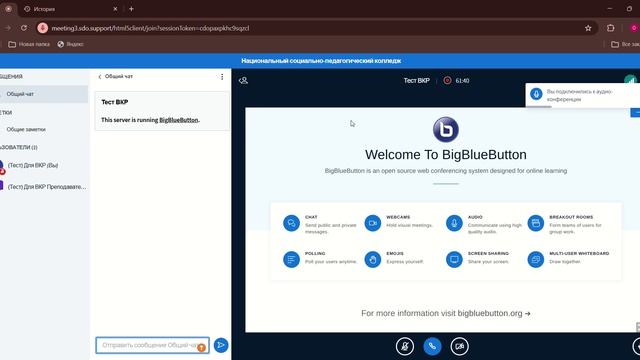Viewport: 640px width, 360px height.
Task: Click the site microphone permission icon
Action: click(x=42, y=28)
